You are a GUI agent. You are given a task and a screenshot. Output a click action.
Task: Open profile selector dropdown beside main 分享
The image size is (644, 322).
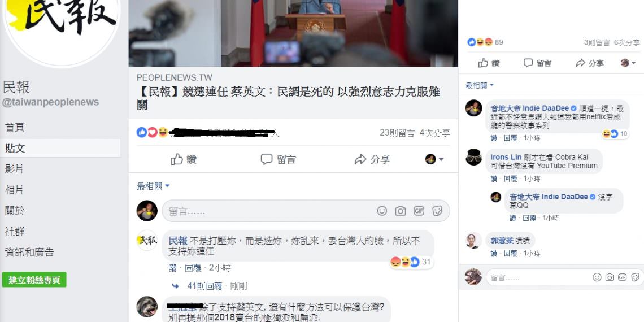point(434,159)
